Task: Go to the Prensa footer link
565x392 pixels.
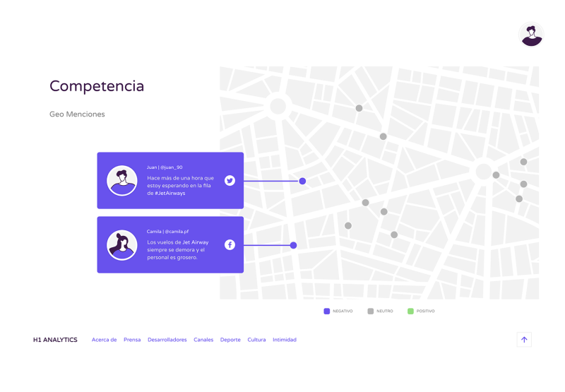Action: (x=132, y=340)
